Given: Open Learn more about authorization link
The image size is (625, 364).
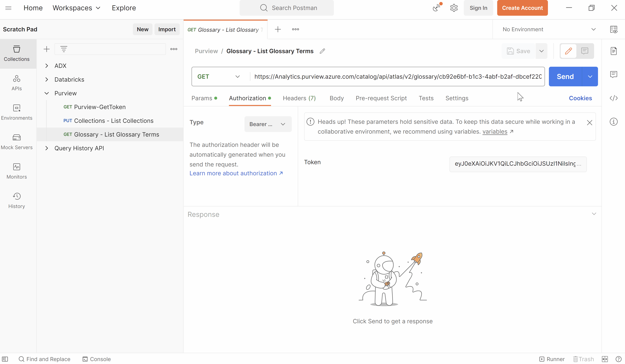Looking at the screenshot, I should (236, 173).
